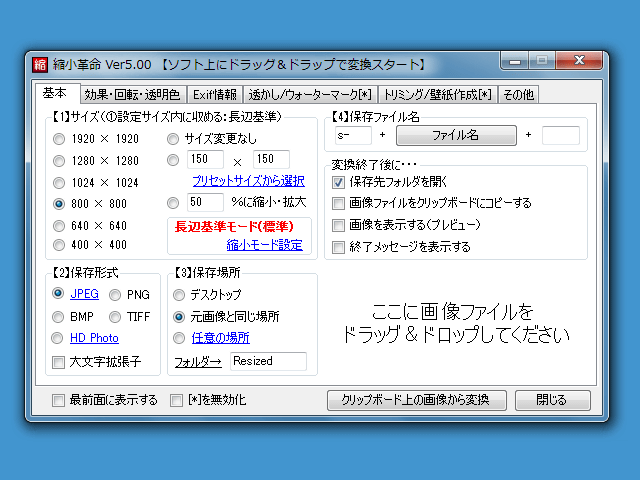Click the 閉じる button
Image resolution: width=640 pixels, height=480 pixels.
553,400
